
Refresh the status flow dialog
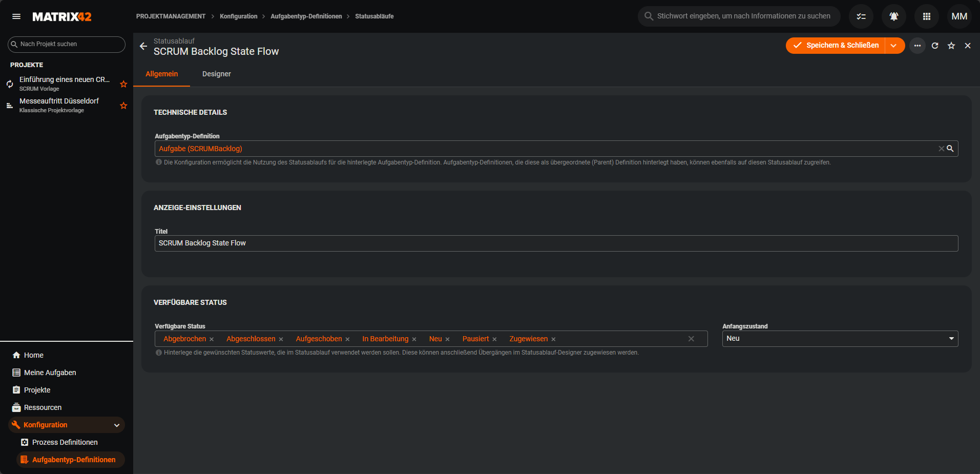(x=934, y=46)
